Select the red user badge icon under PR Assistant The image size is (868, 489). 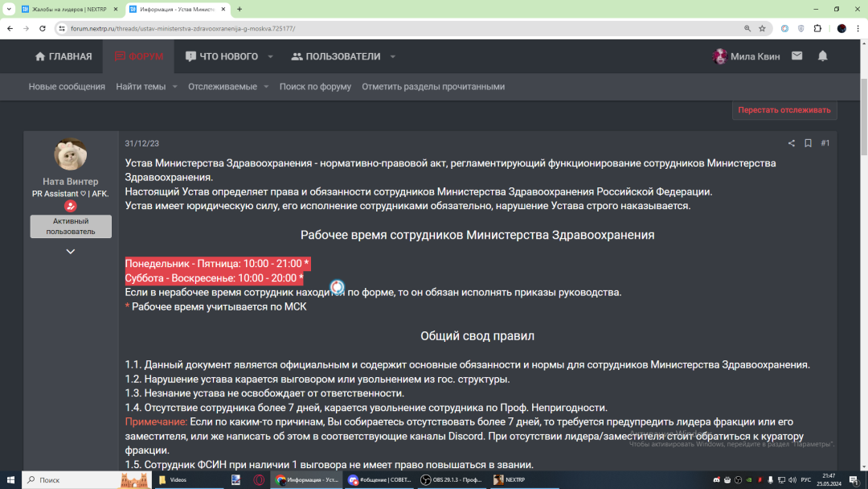coord(70,207)
